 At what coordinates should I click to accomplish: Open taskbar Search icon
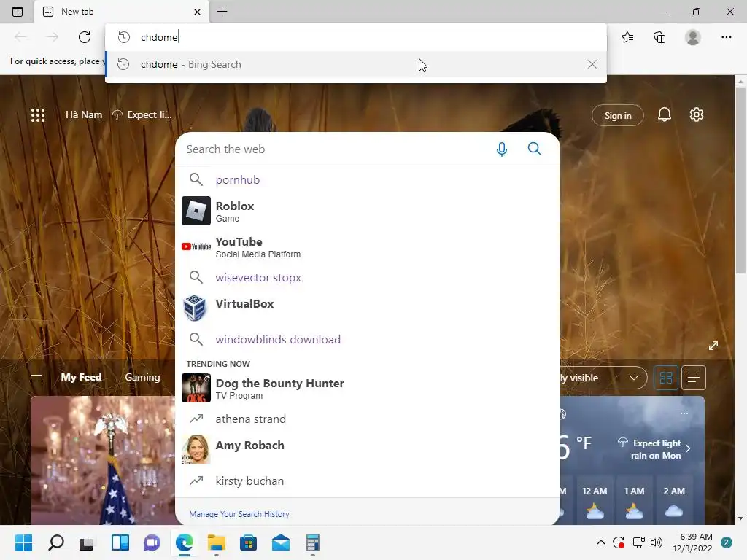tap(55, 542)
